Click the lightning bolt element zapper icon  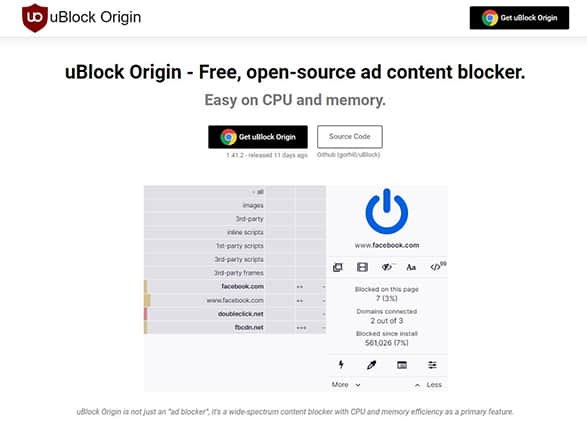[x=341, y=365]
